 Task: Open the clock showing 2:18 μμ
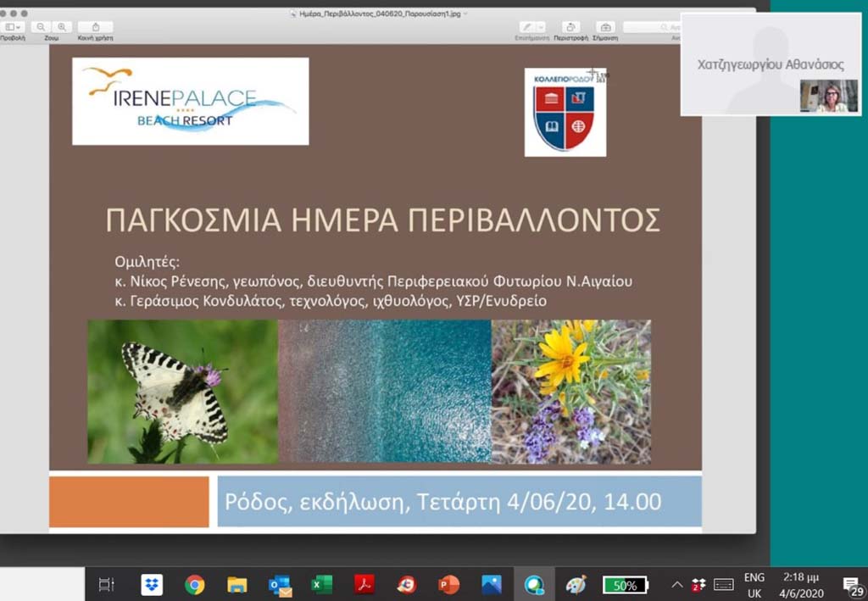pos(801,585)
